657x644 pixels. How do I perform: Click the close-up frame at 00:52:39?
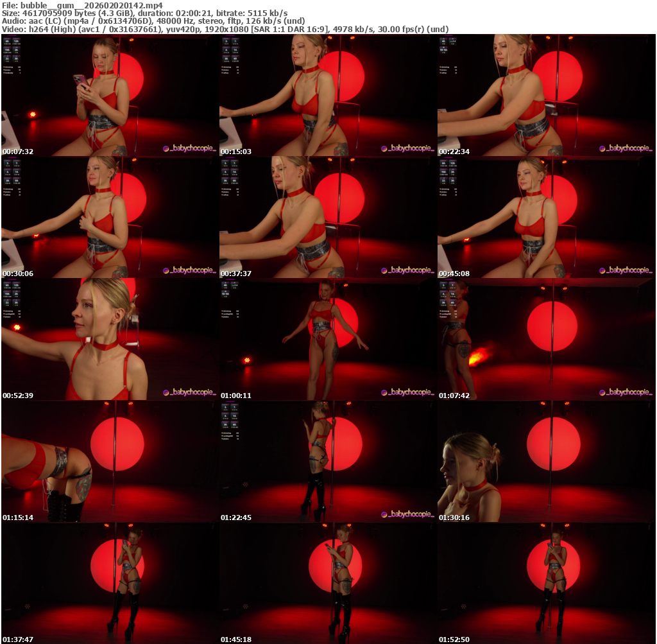click(x=109, y=339)
